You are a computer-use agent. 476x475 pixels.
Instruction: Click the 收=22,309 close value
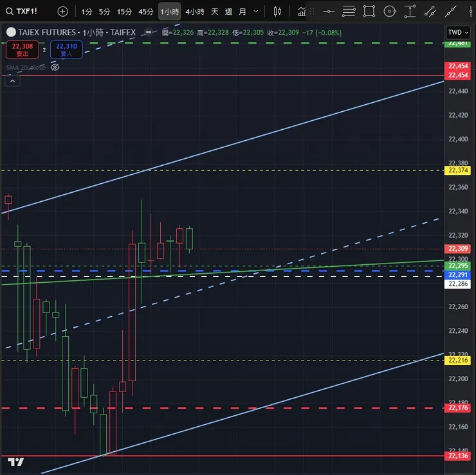283,33
